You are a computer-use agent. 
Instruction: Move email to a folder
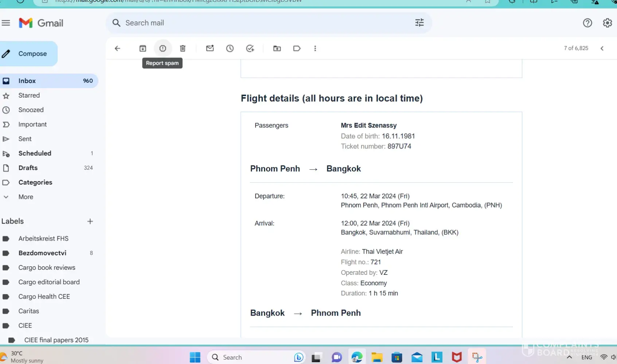click(x=277, y=48)
